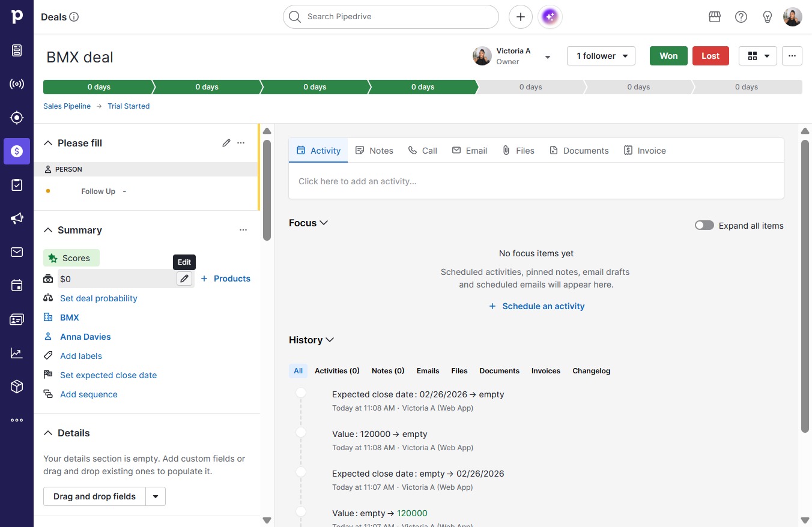Click Set expected close date
Viewport: 812px width, 527px height.
pyautogui.click(x=108, y=375)
